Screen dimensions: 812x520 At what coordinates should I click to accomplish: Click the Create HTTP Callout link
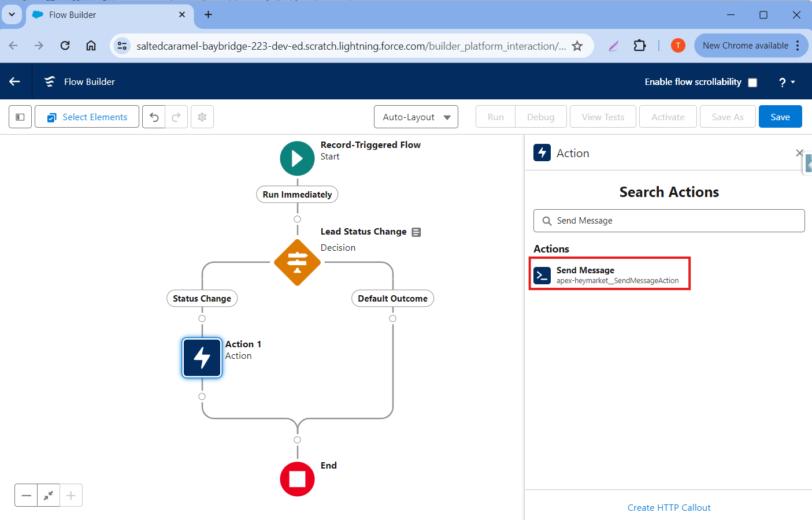point(669,507)
